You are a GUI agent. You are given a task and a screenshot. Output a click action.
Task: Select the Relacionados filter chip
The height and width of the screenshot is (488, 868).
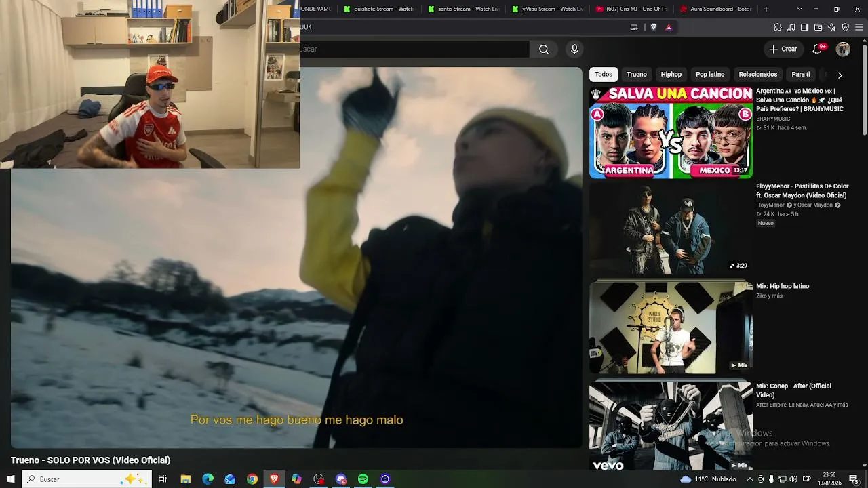point(758,75)
